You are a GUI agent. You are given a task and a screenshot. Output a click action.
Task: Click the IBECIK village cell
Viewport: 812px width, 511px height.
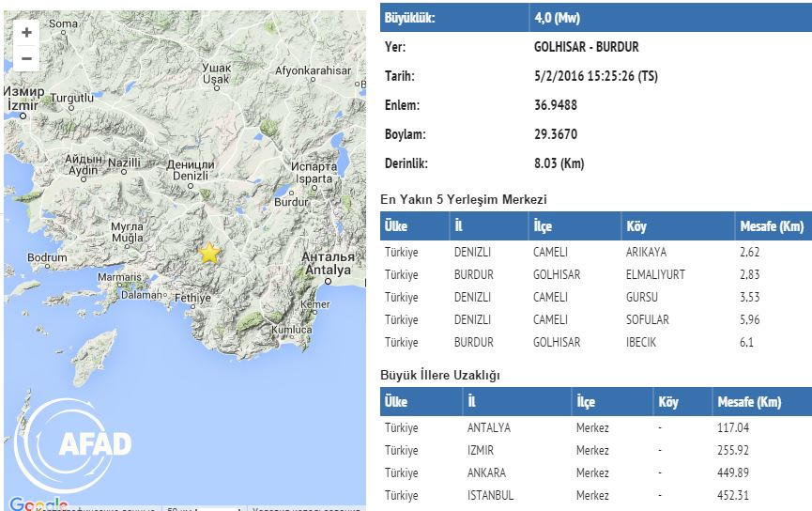point(642,343)
